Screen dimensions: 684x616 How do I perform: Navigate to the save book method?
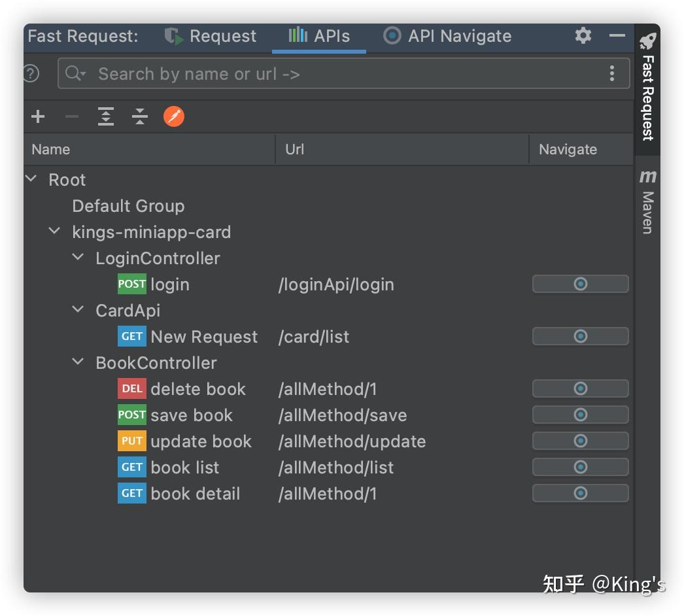tap(580, 415)
